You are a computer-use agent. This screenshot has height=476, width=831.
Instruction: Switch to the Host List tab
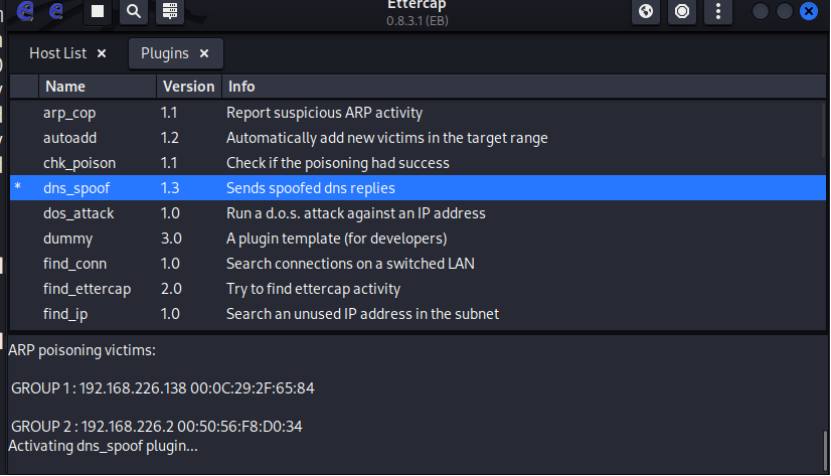tap(58, 53)
